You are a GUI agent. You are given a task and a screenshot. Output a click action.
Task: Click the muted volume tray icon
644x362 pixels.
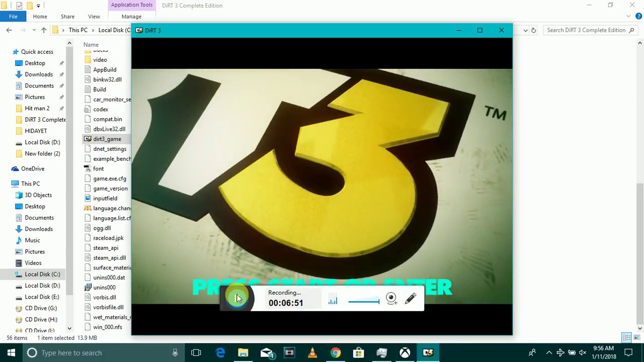pyautogui.click(x=583, y=353)
